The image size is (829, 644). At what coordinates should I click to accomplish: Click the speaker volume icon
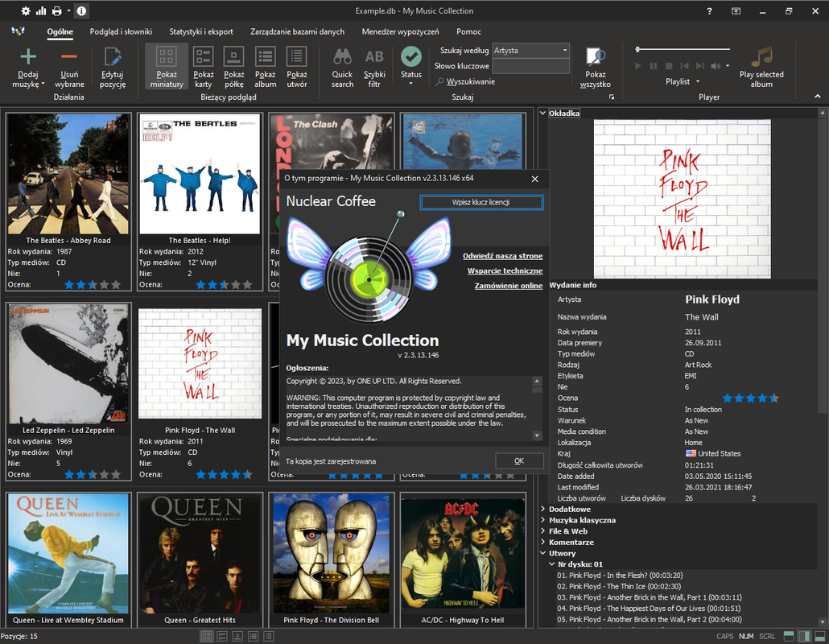click(x=716, y=65)
